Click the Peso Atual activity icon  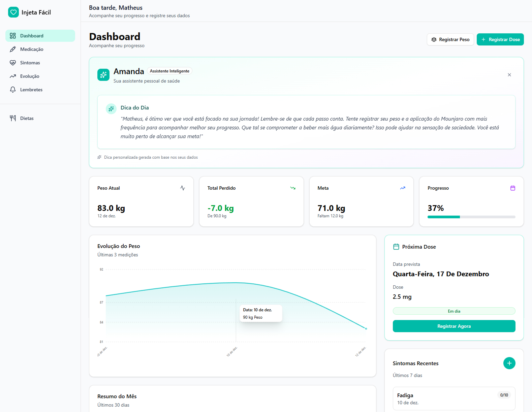[x=183, y=188]
